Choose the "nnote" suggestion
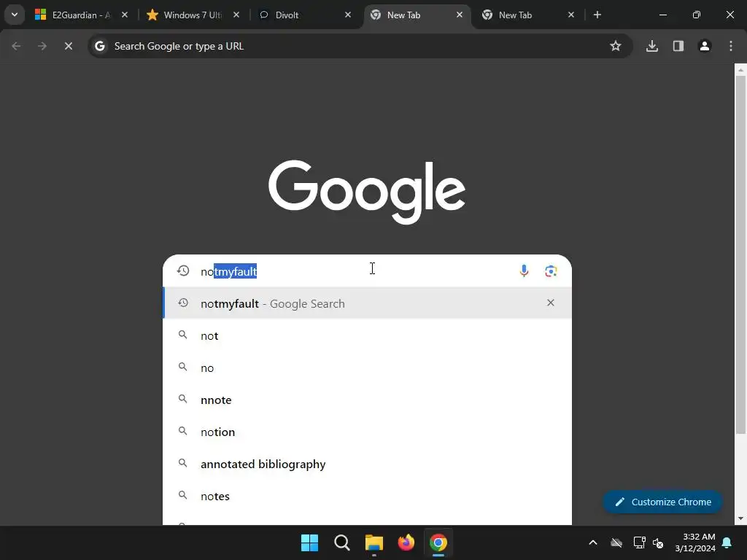Image resolution: width=747 pixels, height=560 pixels. click(367, 400)
